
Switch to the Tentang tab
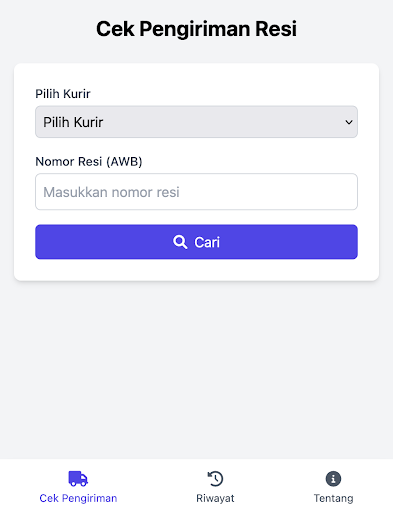tap(333, 486)
